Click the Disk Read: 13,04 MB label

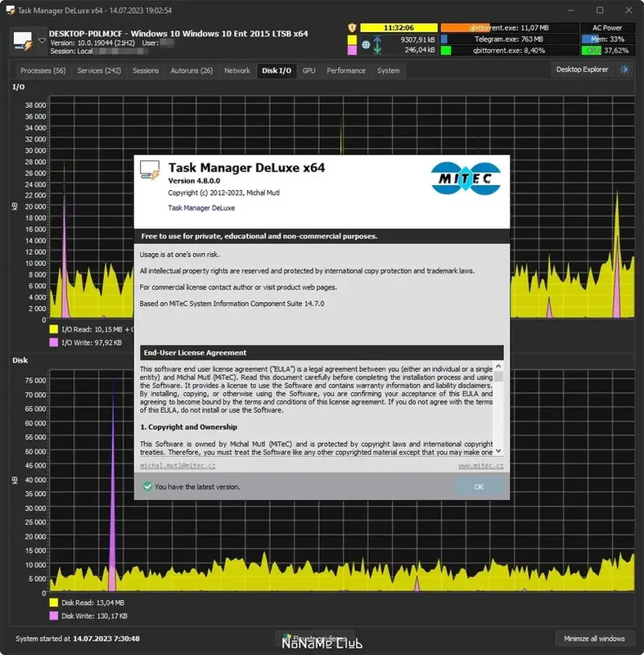tap(92, 603)
